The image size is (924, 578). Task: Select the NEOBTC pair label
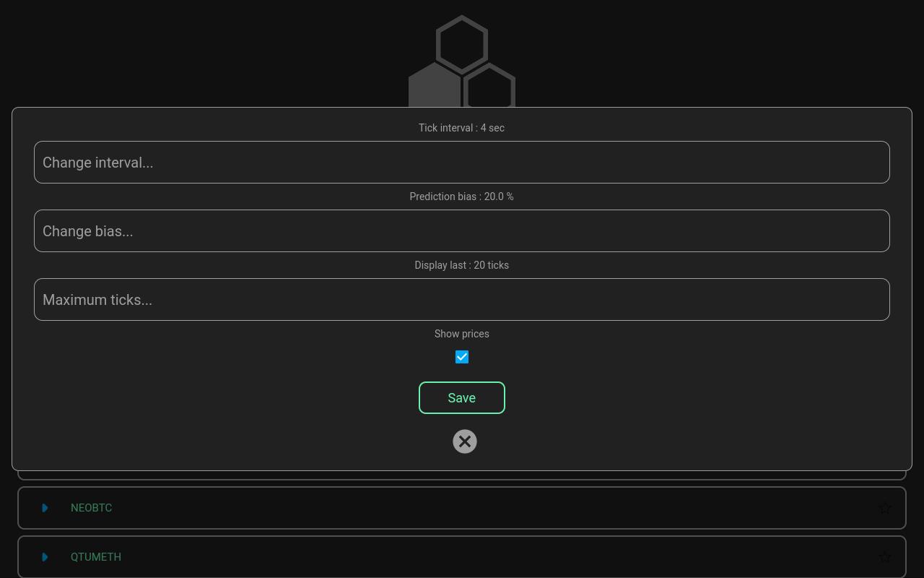(x=91, y=508)
